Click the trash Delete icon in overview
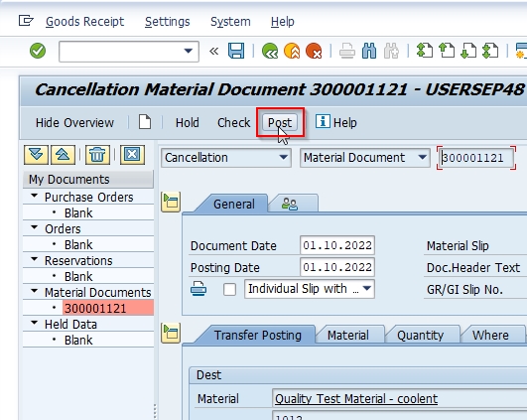527x420 pixels. pos(97,155)
